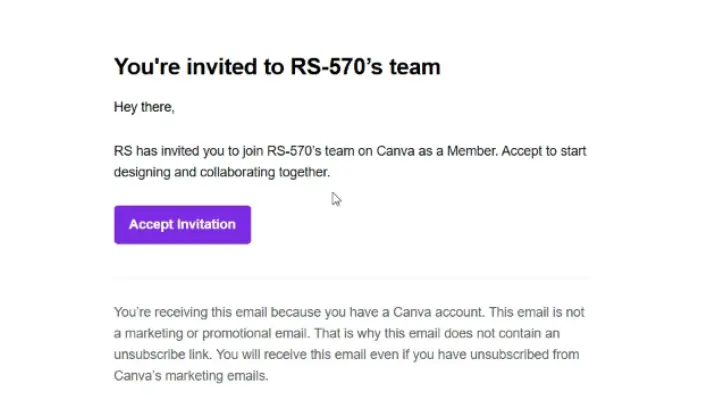Click the word "Accept" in the body paragraph

[x=521, y=151]
